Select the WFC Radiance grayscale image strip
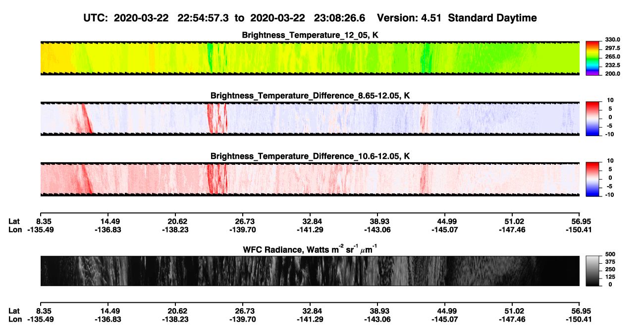Image resolution: width=644 pixels, height=330 pixels. pos(310,271)
